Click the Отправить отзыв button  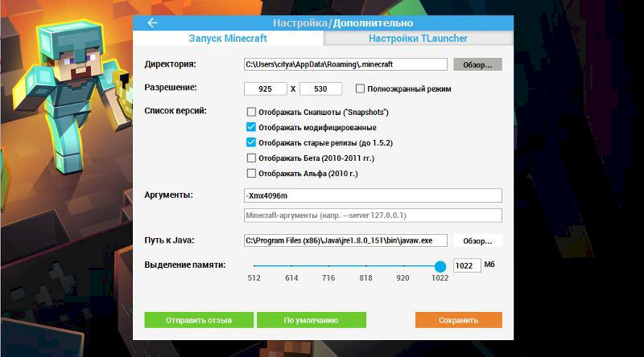tap(199, 320)
